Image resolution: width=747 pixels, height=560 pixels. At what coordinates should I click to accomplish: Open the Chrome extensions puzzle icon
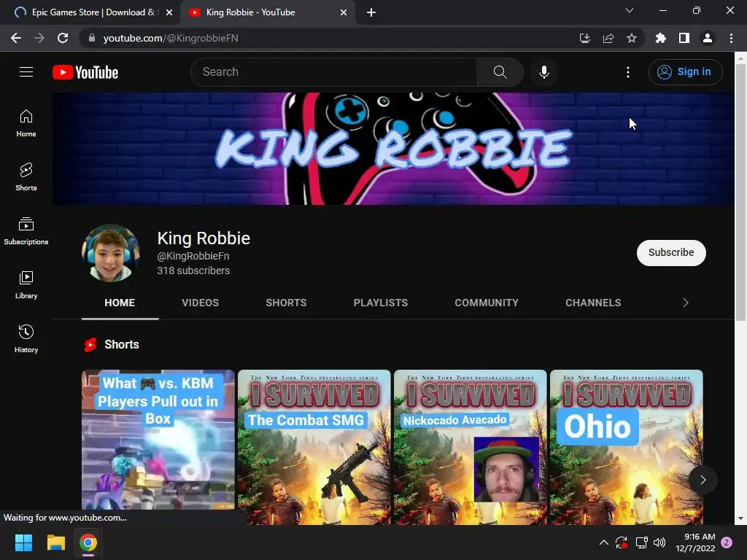[660, 38]
